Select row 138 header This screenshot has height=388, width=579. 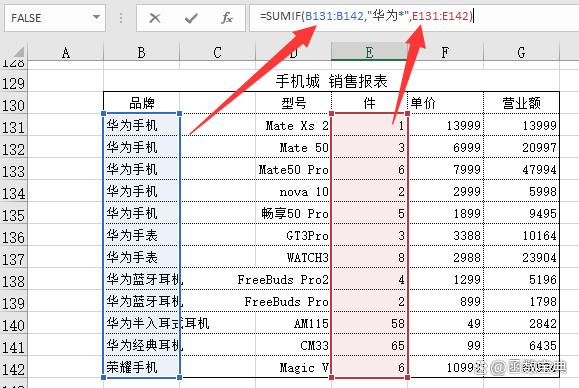(x=14, y=282)
